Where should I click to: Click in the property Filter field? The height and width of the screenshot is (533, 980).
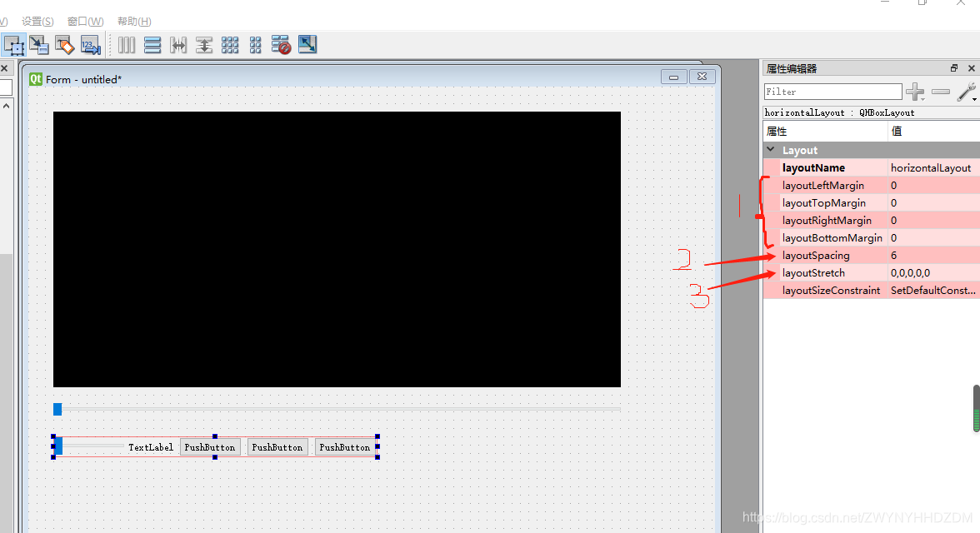click(833, 92)
